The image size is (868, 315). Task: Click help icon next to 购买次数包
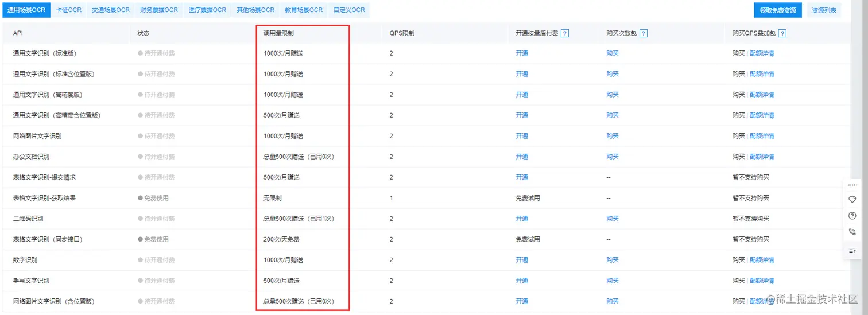coord(644,33)
